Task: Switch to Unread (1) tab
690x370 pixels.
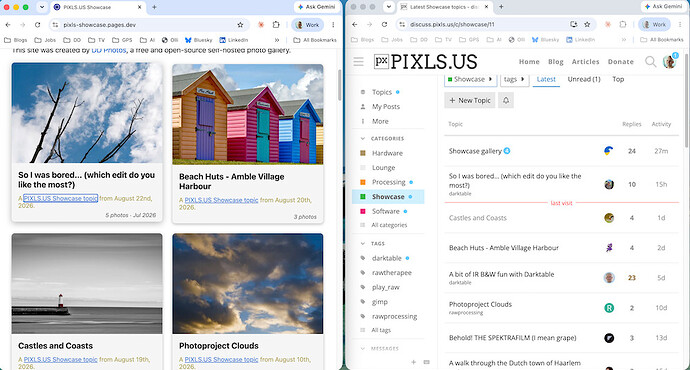Action: (584, 79)
